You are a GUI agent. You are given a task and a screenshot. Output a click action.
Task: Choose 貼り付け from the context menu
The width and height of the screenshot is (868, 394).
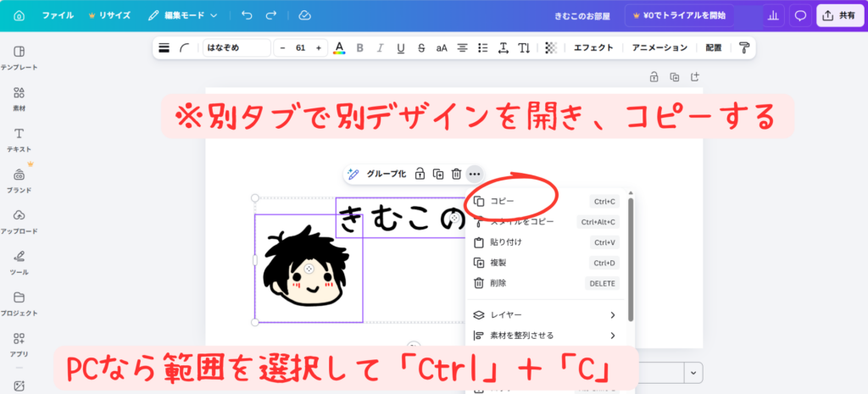tap(547, 242)
